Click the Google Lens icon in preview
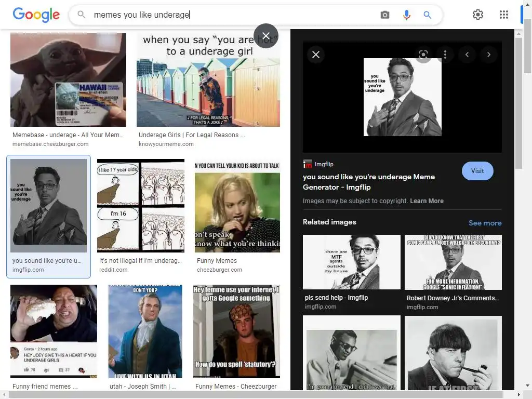Screen dimensions: 532x399 423,55
